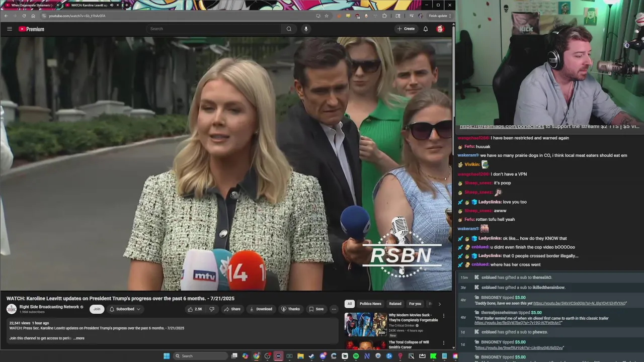Select the All filter chip
Viewport: 644px width, 362px height.
(349, 304)
